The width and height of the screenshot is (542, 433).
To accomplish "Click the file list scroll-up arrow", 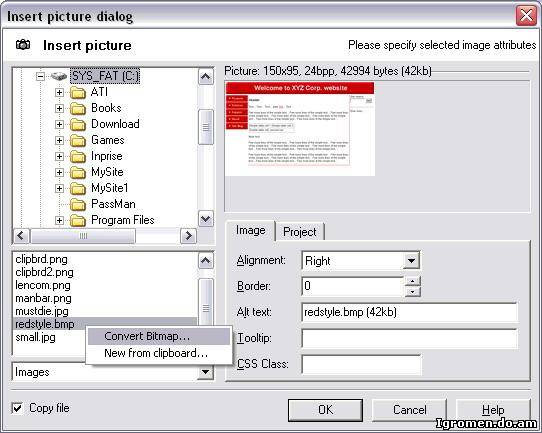I will click(x=206, y=261).
